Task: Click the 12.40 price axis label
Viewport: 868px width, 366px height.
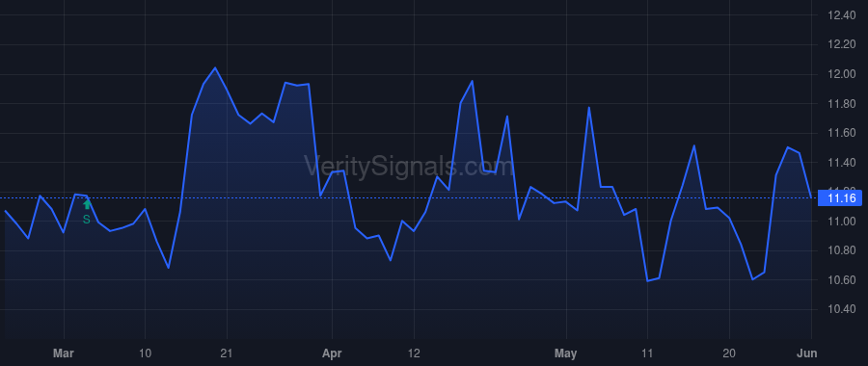Action: (x=841, y=15)
